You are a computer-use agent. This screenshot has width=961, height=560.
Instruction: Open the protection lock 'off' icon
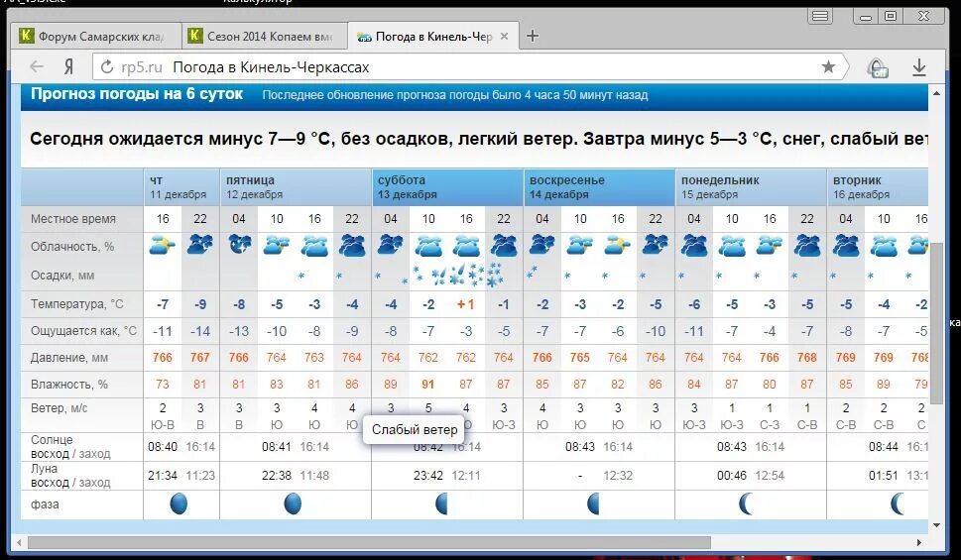(878, 67)
